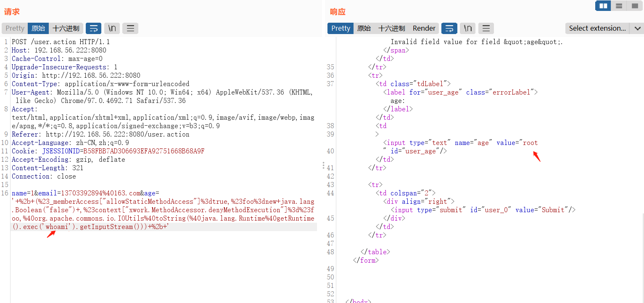This screenshot has width=644, height=303.
Task: Choose combined single-panel layout icon
Action: (635, 5)
